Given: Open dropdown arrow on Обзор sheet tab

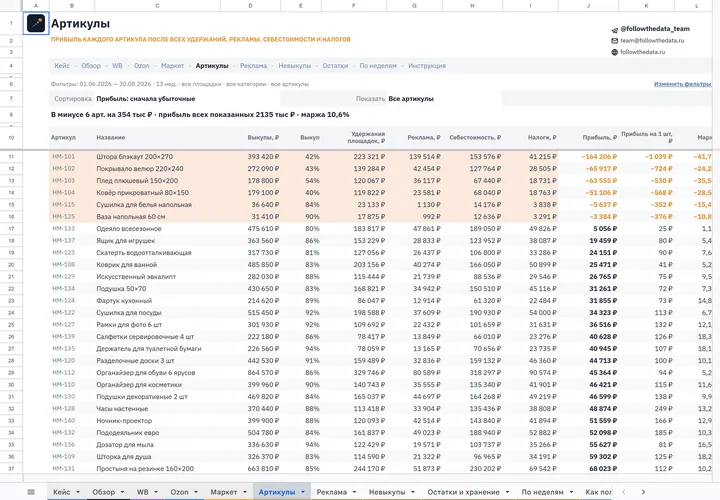Looking at the screenshot, I should click(122, 492).
